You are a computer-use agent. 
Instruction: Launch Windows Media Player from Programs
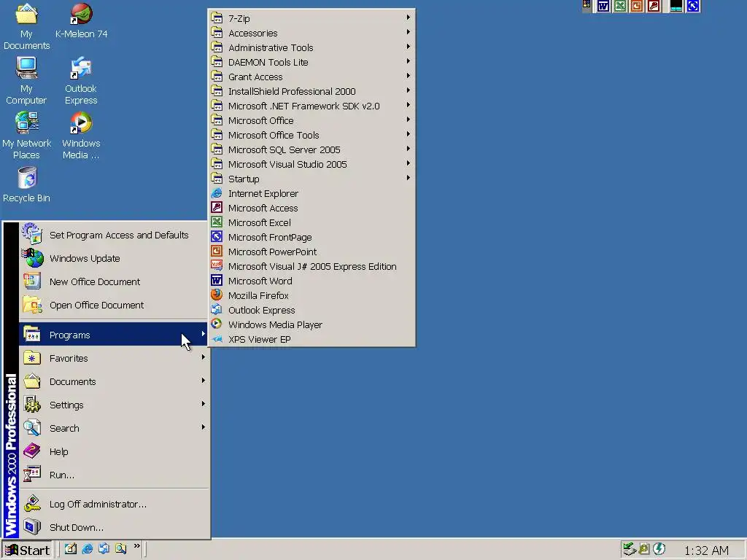point(311,324)
